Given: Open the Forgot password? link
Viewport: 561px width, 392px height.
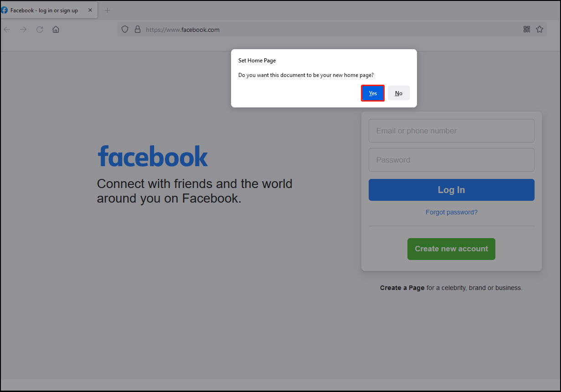Looking at the screenshot, I should [x=452, y=212].
